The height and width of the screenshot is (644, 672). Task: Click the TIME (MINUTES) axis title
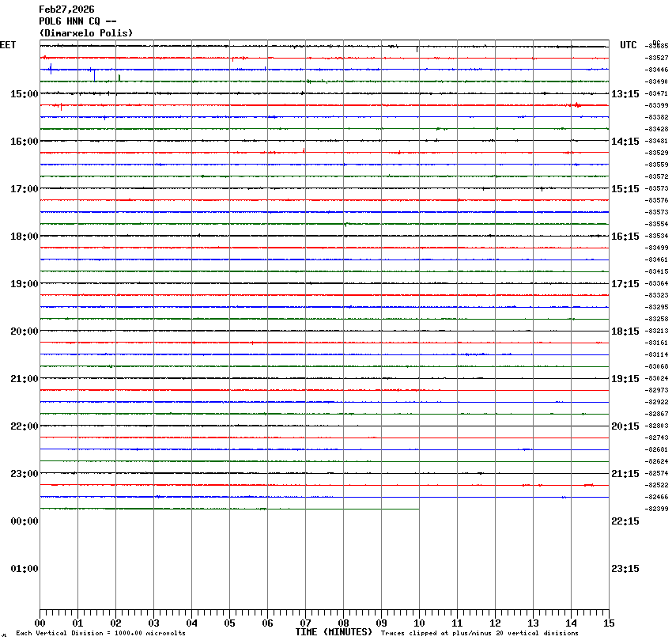click(333, 632)
